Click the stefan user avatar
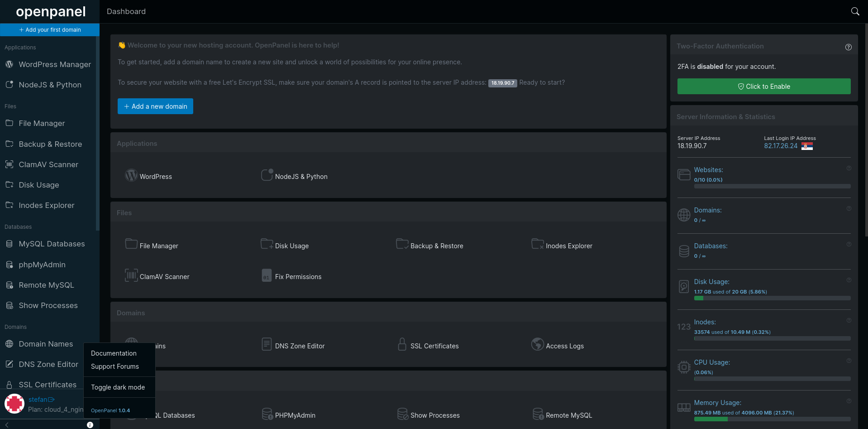The image size is (868, 429). tap(14, 404)
